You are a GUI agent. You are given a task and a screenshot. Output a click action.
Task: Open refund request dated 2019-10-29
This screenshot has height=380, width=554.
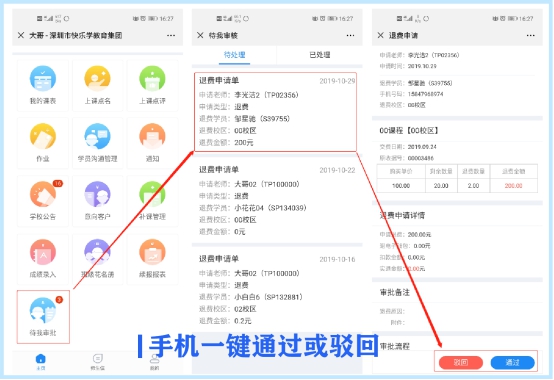275,112
